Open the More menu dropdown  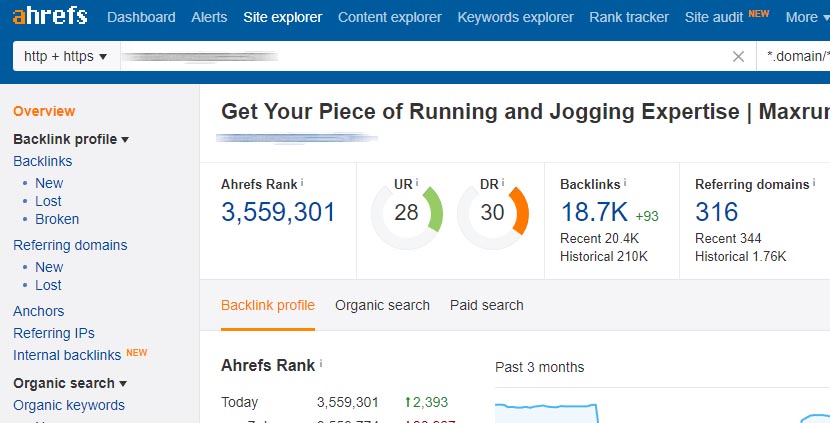(x=807, y=17)
